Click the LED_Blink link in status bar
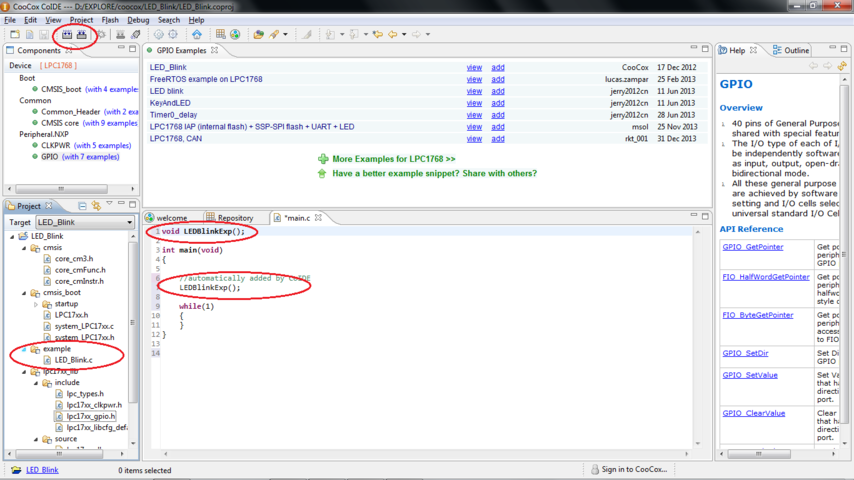 click(x=42, y=470)
